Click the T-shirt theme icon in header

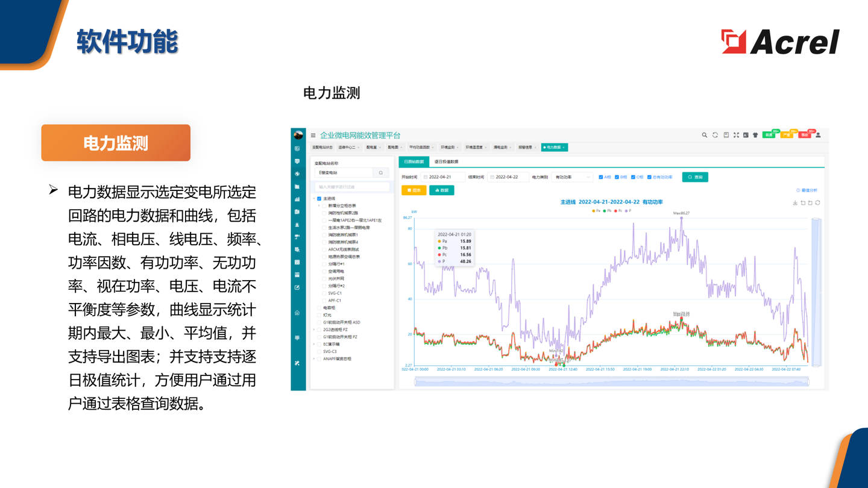tap(755, 135)
